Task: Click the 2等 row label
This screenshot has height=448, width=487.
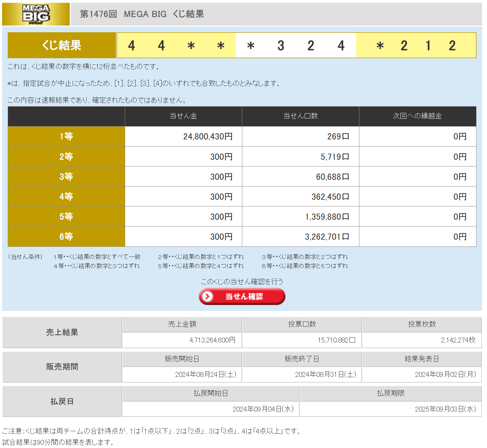Action: click(66, 157)
